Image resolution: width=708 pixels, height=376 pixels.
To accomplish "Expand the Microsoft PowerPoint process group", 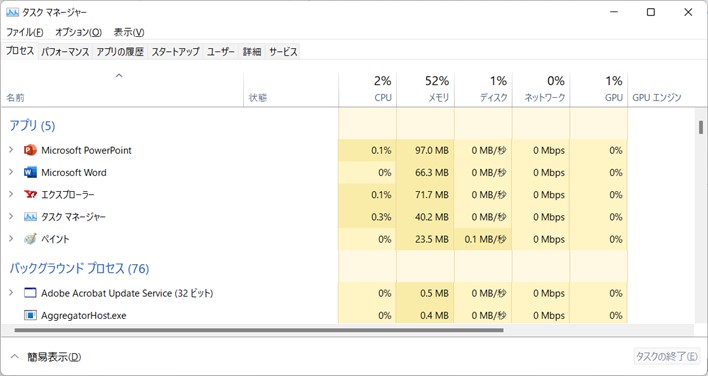I will click(x=11, y=150).
